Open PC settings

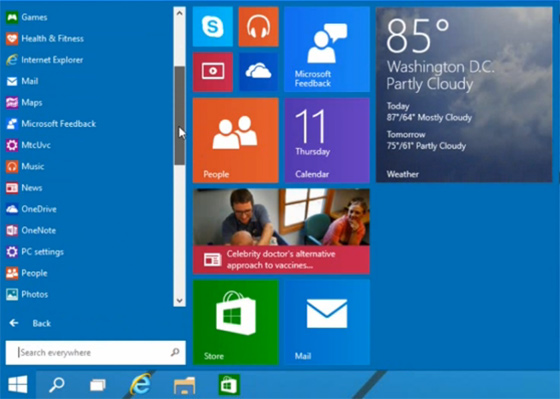coord(35,252)
